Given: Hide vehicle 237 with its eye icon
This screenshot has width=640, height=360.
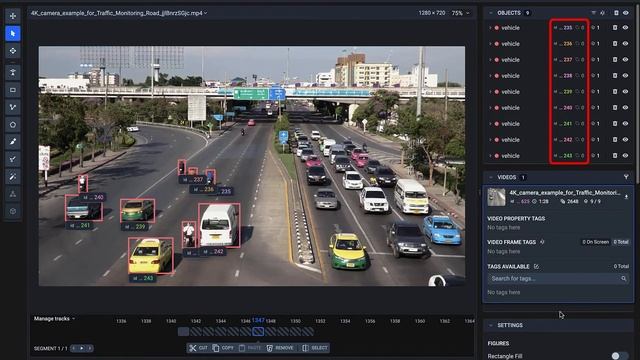Looking at the screenshot, I should [x=625, y=60].
